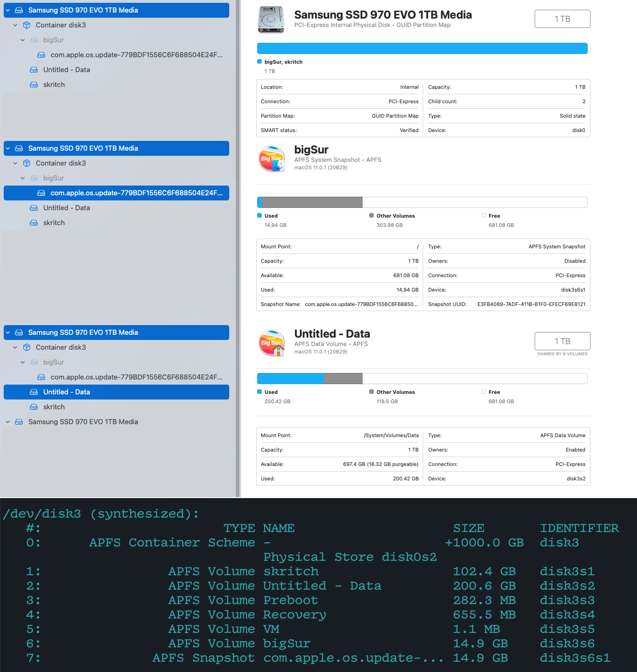Image resolution: width=637 pixels, height=672 pixels.
Task: Select the snapshot label in the bottom sidebar panel
Action: click(x=137, y=377)
